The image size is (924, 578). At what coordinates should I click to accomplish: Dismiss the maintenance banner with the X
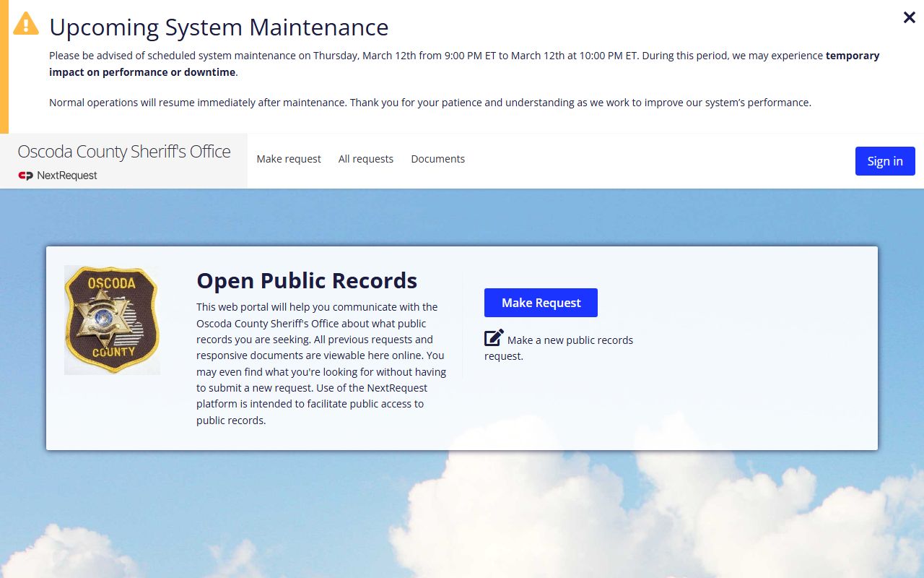(x=910, y=17)
